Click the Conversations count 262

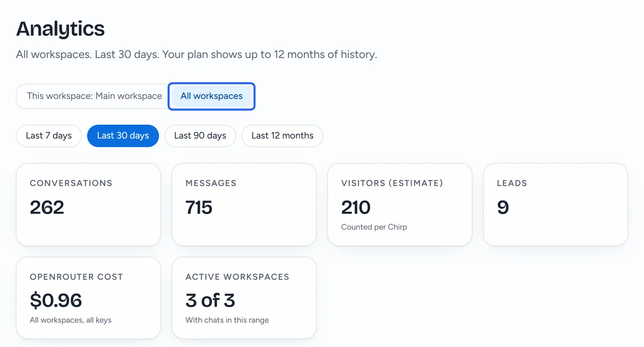click(47, 207)
